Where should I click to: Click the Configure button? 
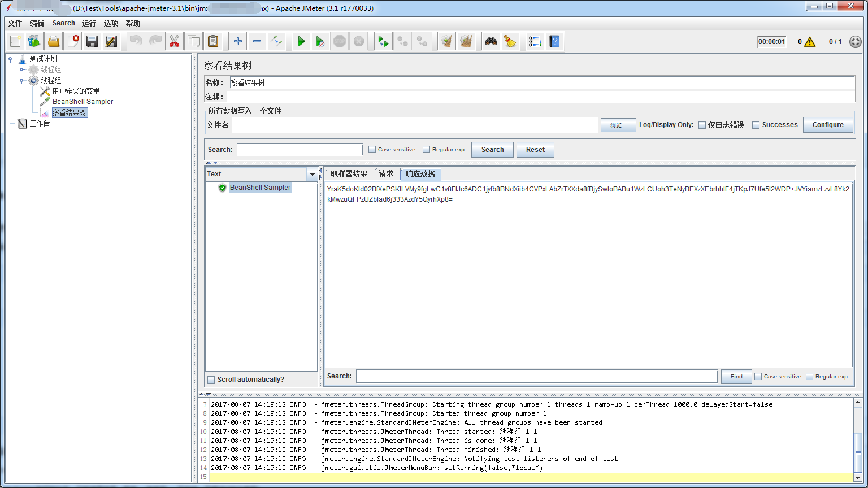pos(828,124)
